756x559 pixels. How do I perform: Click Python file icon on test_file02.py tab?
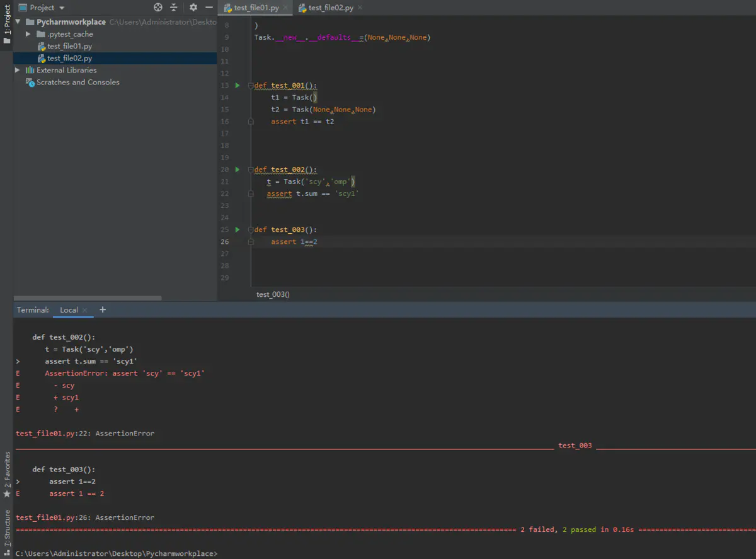click(302, 8)
